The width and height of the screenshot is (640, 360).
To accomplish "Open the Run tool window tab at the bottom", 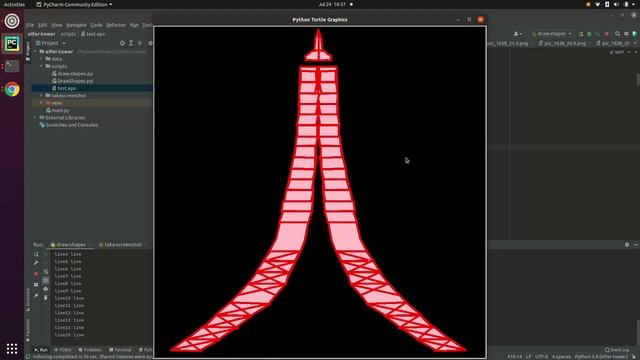I will click(41, 350).
